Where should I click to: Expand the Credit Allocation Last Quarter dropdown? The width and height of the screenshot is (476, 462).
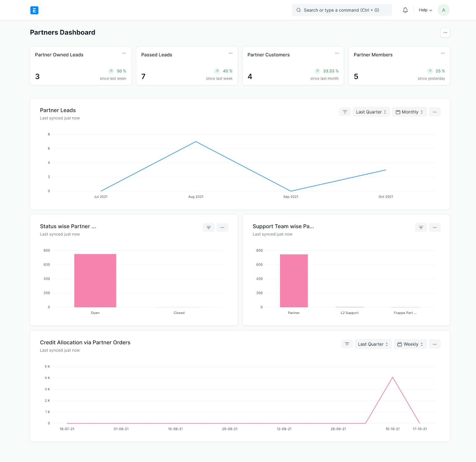373,344
